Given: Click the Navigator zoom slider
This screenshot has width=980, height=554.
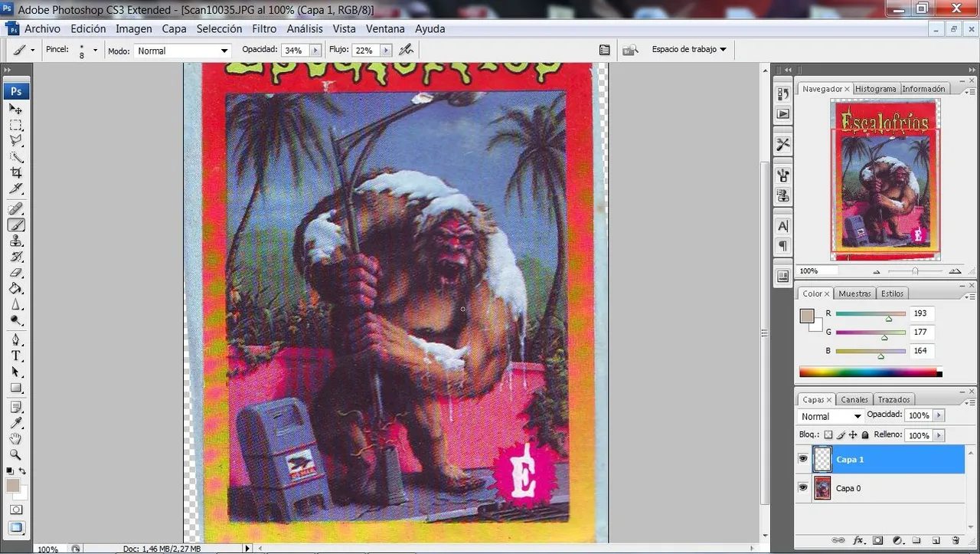Looking at the screenshot, I should click(x=915, y=271).
